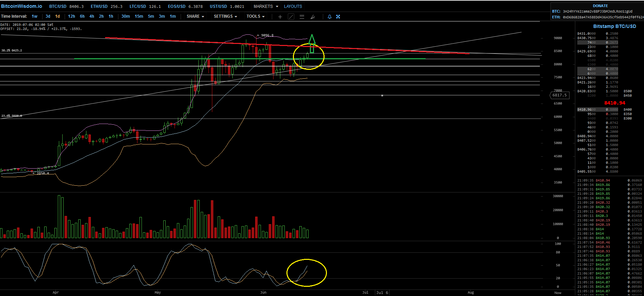Open the LAYOUTS menu

[x=293, y=6]
